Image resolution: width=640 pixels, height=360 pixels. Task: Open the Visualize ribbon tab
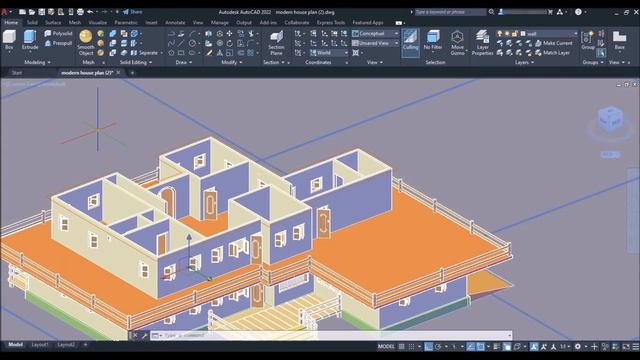[98, 22]
